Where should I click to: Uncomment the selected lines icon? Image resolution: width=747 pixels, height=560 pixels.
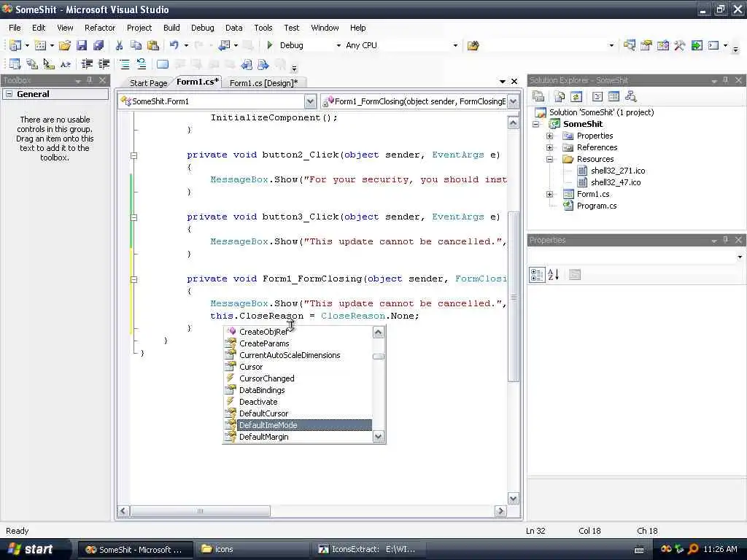coord(142,64)
